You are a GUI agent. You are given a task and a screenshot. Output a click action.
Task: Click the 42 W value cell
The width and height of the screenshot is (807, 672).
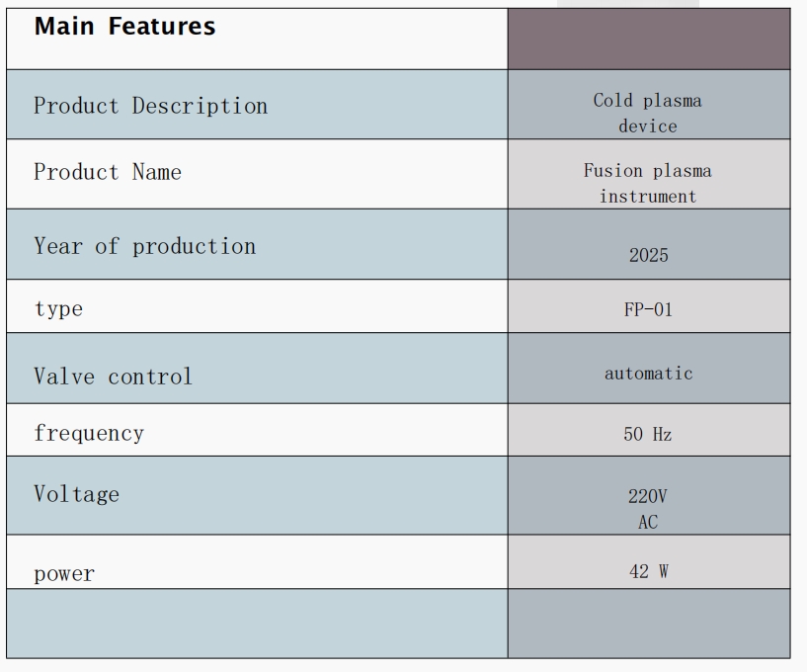[649, 561]
